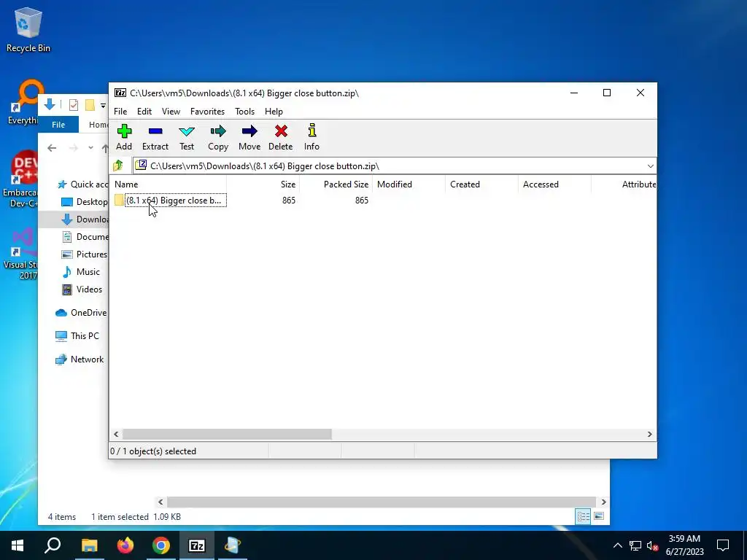
Task: Open taskbar Search icon
Action: pyautogui.click(x=53, y=545)
